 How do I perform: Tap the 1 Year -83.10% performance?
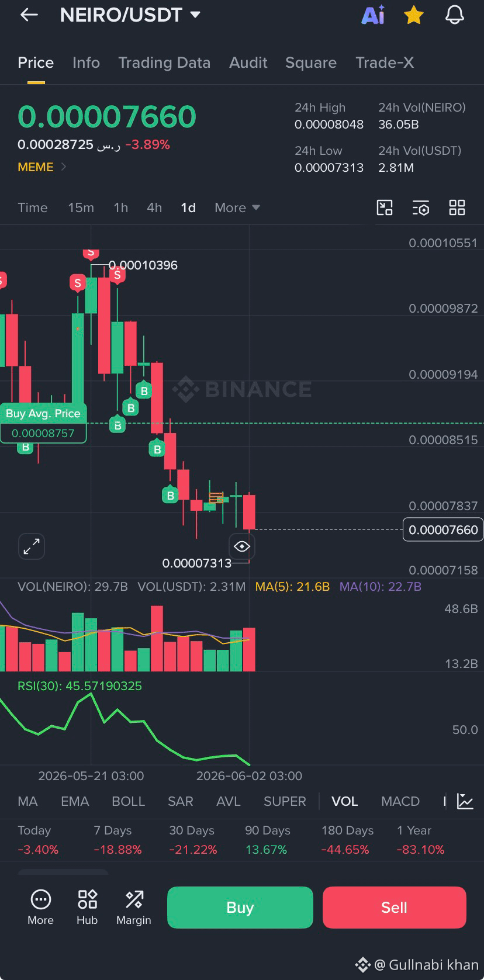pyautogui.click(x=421, y=840)
